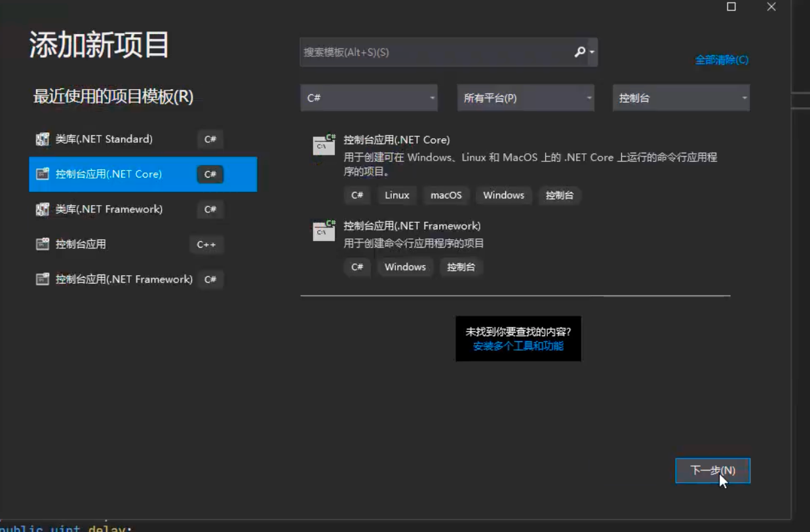Screen dimensions: 810x532
Task: Click C# tag of recent 类库(.NET Framework)
Action: 210,209
